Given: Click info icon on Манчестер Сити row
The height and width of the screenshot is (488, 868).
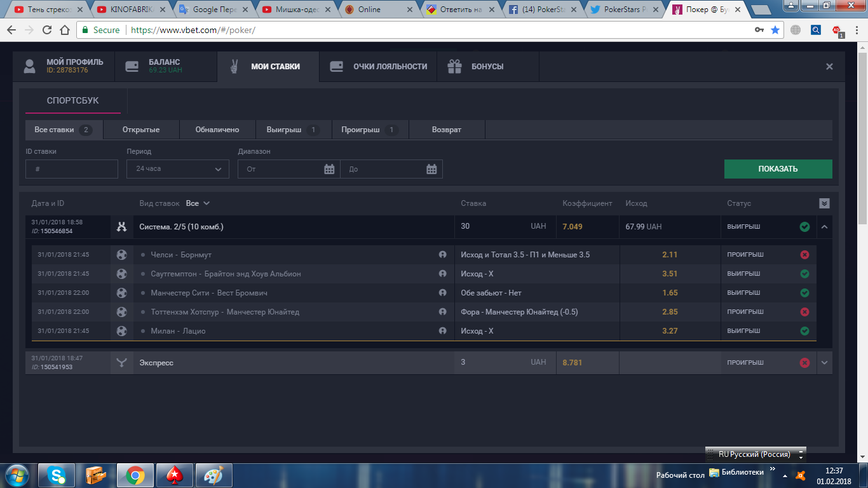Looking at the screenshot, I should [443, 293].
